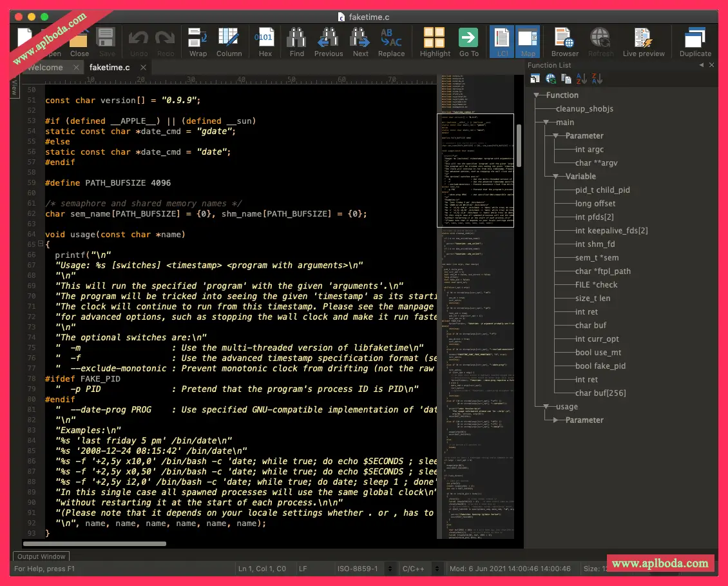Click code line 59 PATH_BUFSIZE define
This screenshot has height=586, width=728.
pyautogui.click(x=108, y=182)
